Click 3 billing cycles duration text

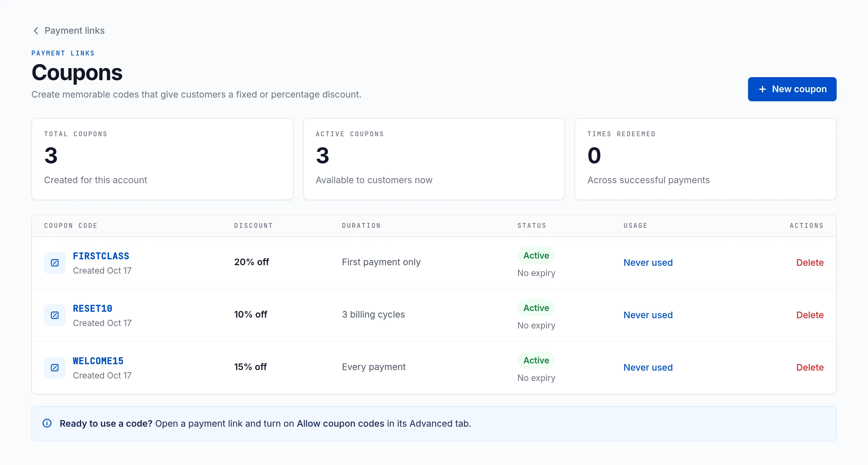tap(373, 314)
